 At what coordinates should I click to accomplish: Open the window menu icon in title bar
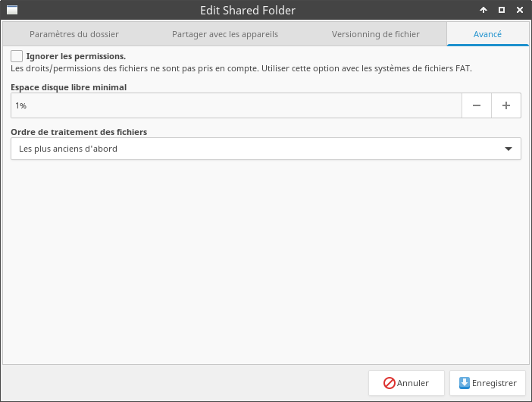tap(12, 10)
